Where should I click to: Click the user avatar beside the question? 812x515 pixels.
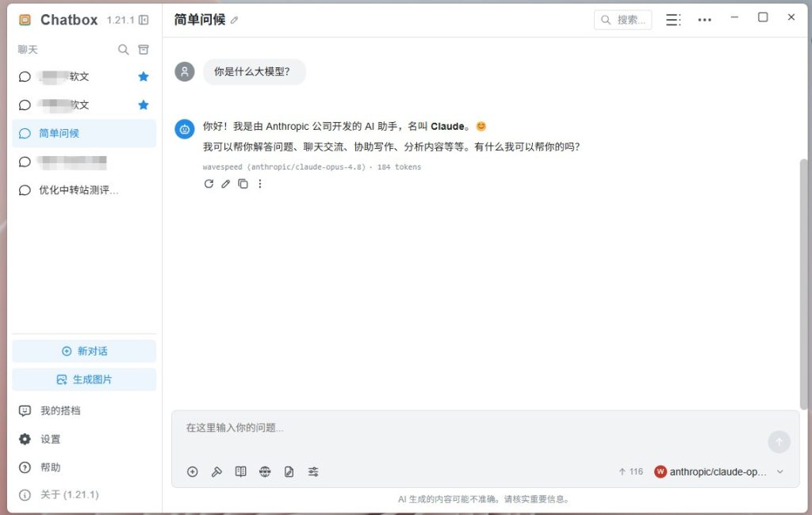click(184, 71)
